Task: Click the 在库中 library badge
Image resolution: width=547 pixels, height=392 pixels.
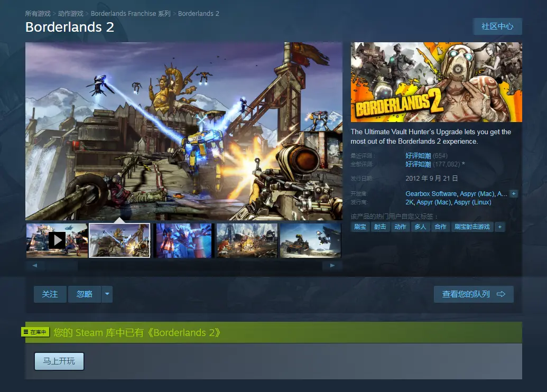Action: 35,332
